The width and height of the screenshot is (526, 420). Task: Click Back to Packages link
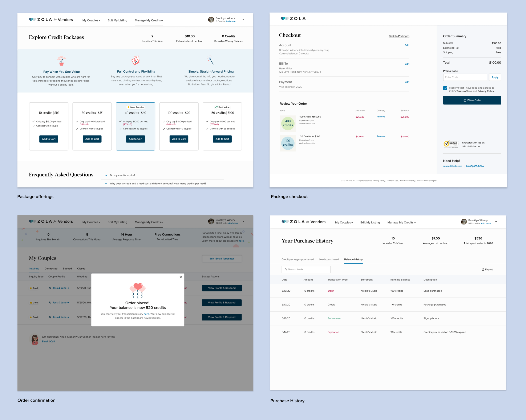tap(399, 36)
